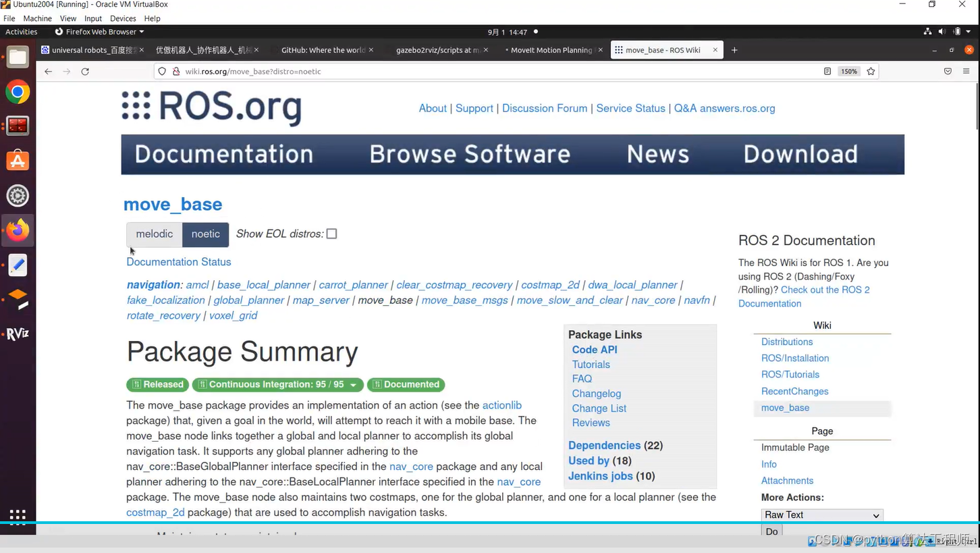Open the Tutorials package link
The width and height of the screenshot is (980, 553).
[x=591, y=365]
